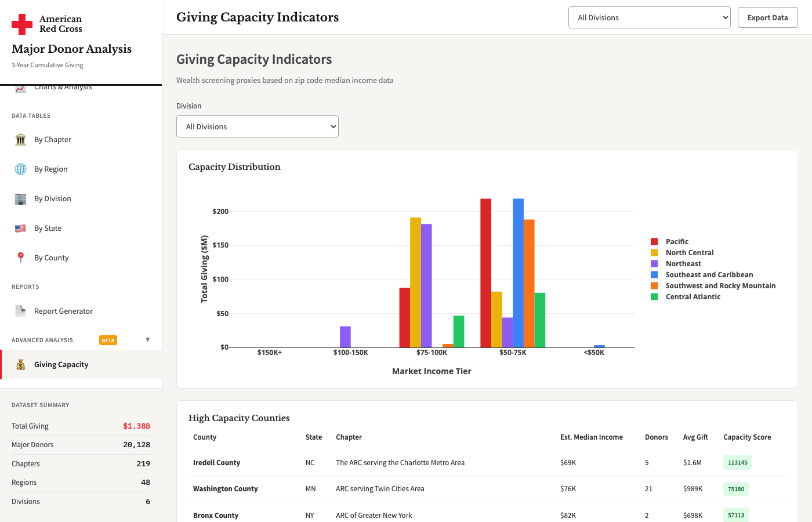Select the Bronx County row name
This screenshot has height=522, width=812.
216,516
